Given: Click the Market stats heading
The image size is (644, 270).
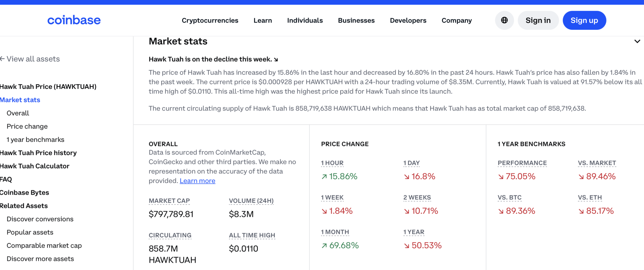Looking at the screenshot, I should (x=178, y=41).
